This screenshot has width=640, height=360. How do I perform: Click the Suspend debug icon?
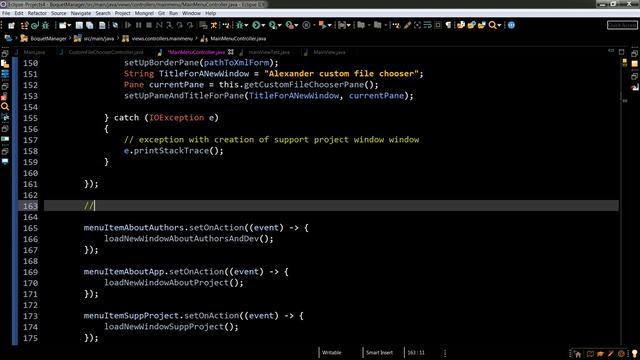pos(139,25)
